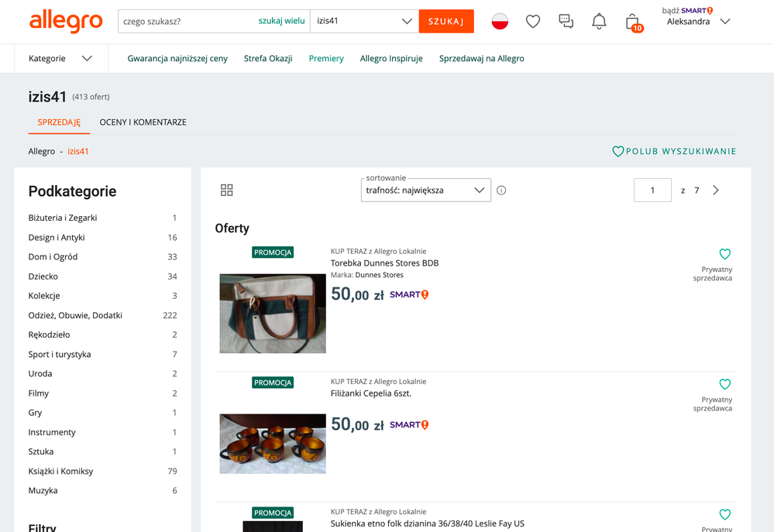This screenshot has width=774, height=532.
Task: Click the Allegro breadcrumb link
Action: pyautogui.click(x=42, y=151)
